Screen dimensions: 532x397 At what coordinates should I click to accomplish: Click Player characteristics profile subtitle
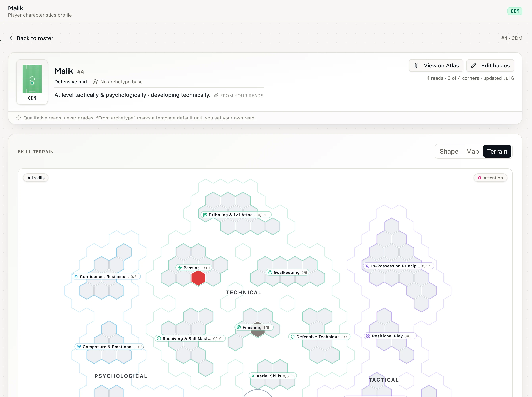coord(40,15)
